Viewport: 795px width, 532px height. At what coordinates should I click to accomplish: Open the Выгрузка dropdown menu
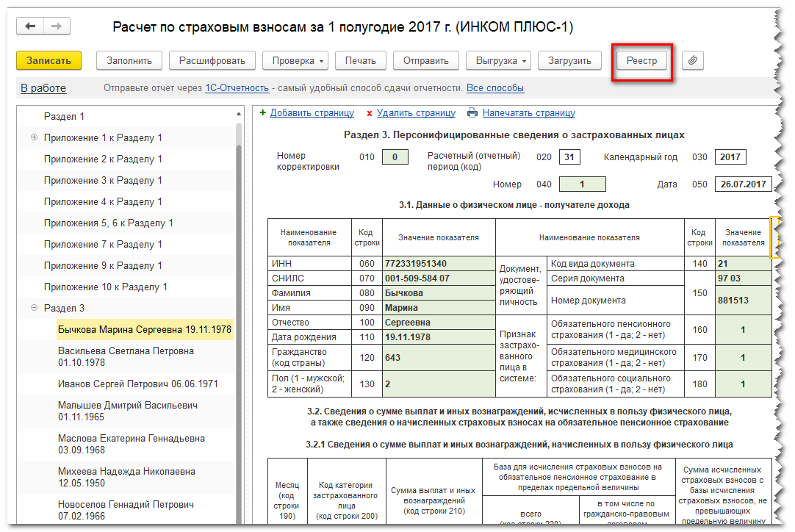[x=498, y=60]
